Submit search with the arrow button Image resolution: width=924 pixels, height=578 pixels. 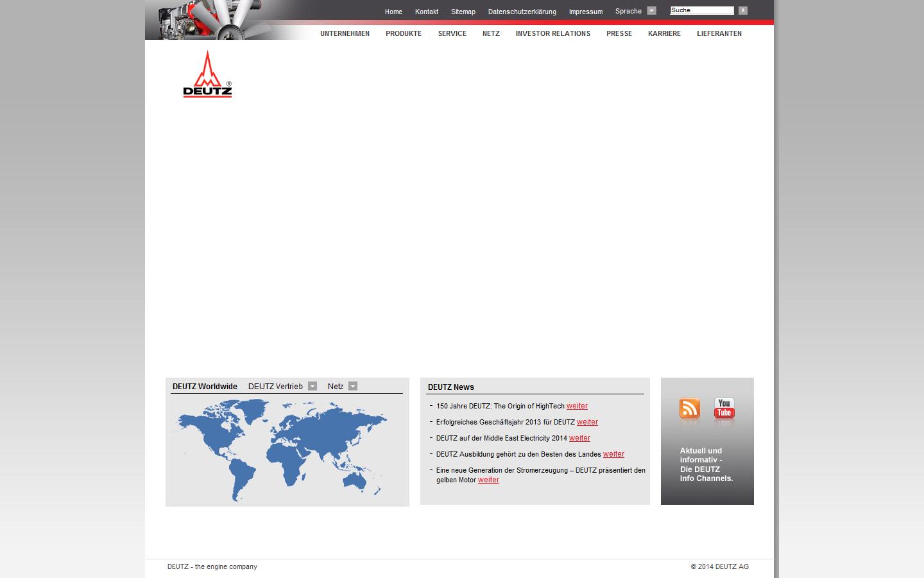coord(743,10)
